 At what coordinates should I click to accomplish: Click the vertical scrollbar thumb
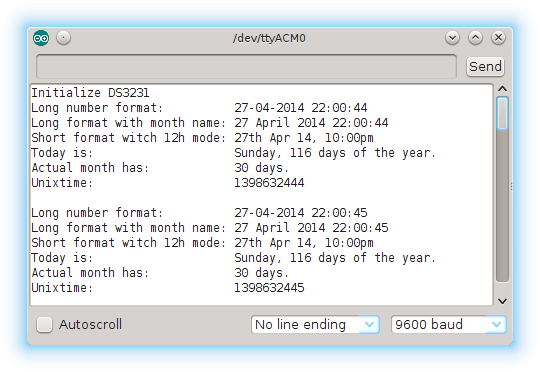pyautogui.click(x=502, y=113)
